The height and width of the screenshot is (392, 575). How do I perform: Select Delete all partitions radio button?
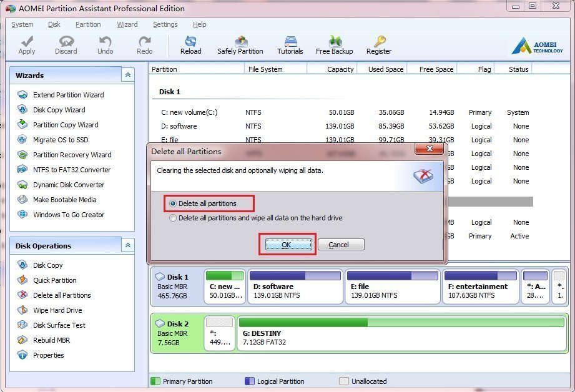pyautogui.click(x=173, y=203)
